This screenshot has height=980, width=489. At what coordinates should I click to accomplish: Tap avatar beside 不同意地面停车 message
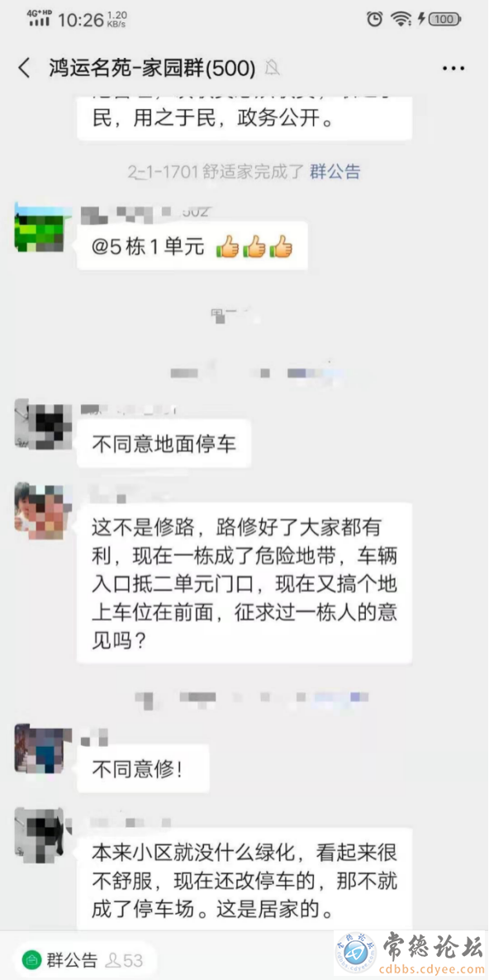tap(40, 425)
